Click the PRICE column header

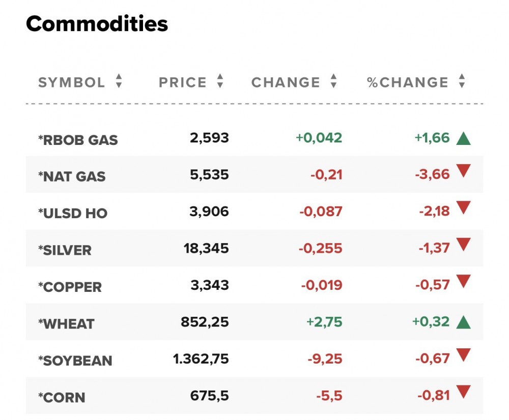183,82
